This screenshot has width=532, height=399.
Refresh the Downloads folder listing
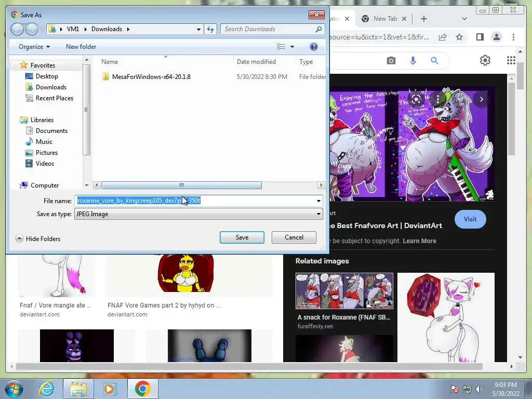click(210, 29)
